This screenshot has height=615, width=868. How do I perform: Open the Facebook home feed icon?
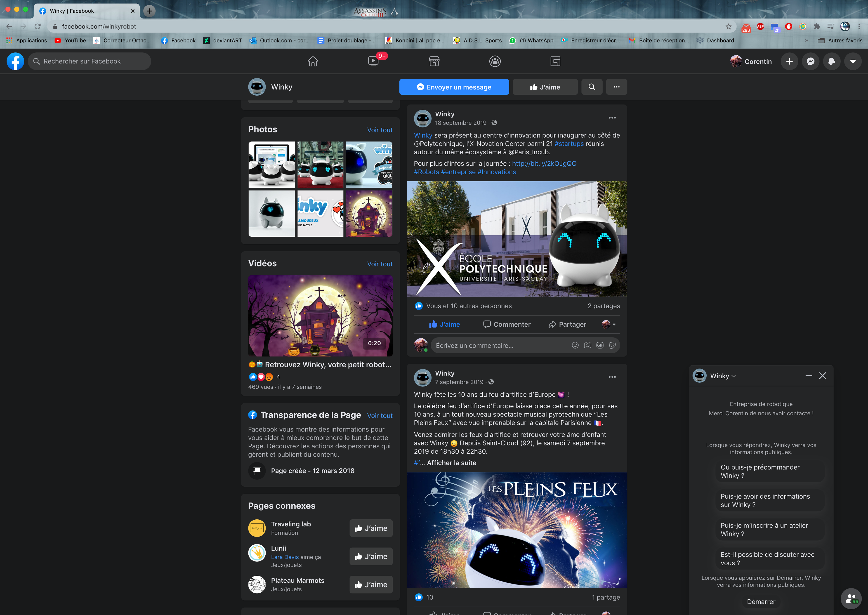pyautogui.click(x=313, y=61)
